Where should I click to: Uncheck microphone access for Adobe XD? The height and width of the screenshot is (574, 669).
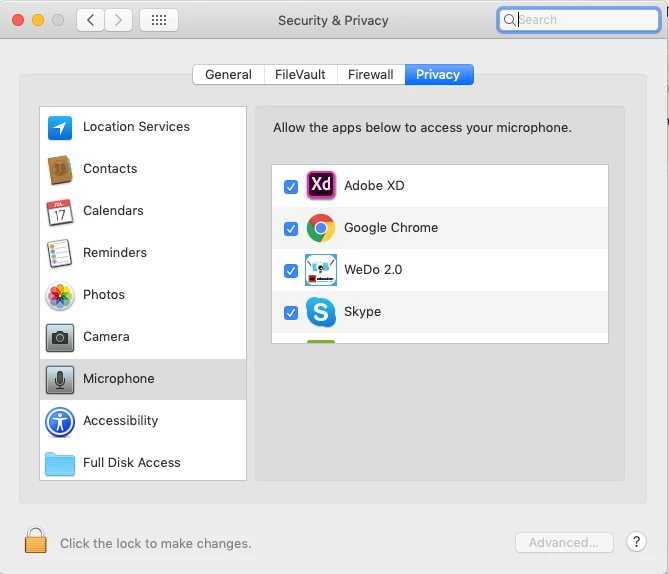coord(291,186)
